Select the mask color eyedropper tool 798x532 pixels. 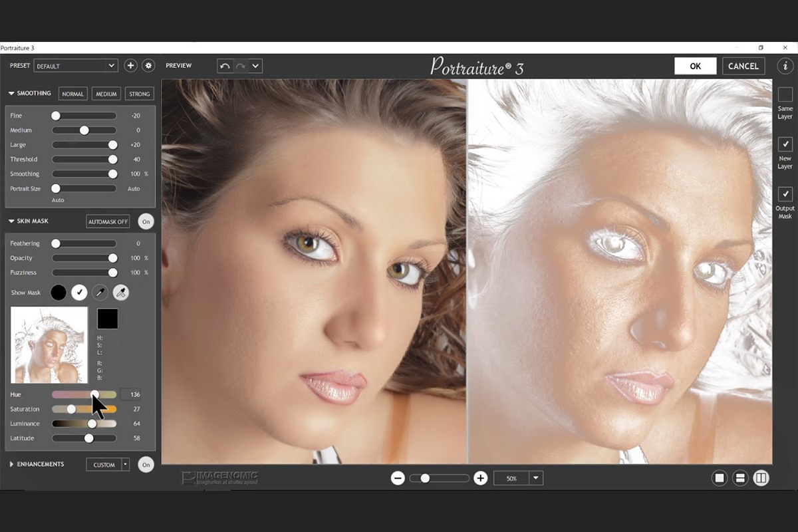pyautogui.click(x=100, y=293)
